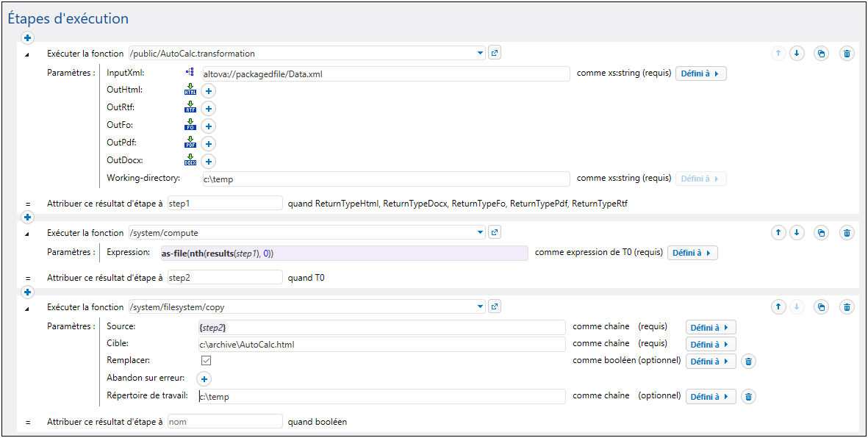Delete the AutoCalc.transformation step with trash icon
This screenshot has height=438, width=868.
click(847, 54)
